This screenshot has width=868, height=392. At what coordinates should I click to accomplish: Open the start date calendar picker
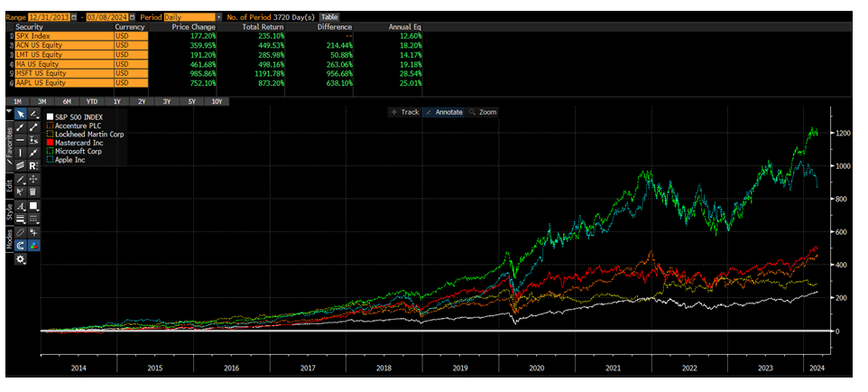74,17
